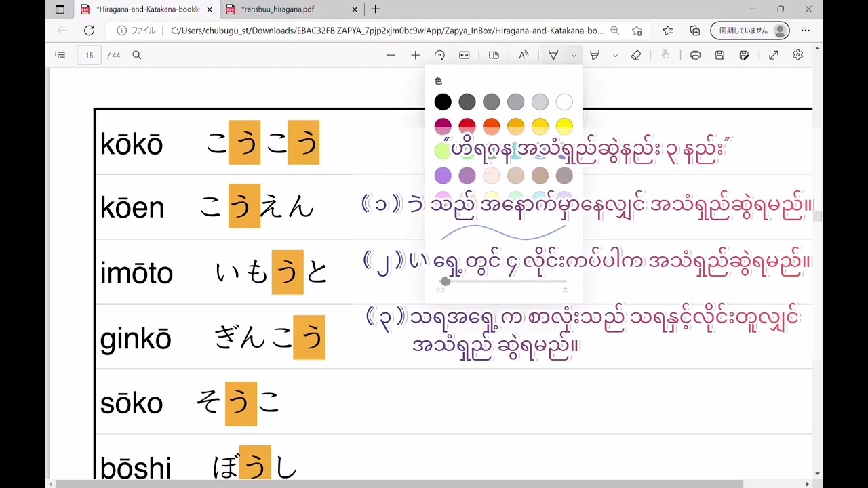The width and height of the screenshot is (868, 488).
Task: Click the hiragana word いもうと
Action: click(272, 272)
